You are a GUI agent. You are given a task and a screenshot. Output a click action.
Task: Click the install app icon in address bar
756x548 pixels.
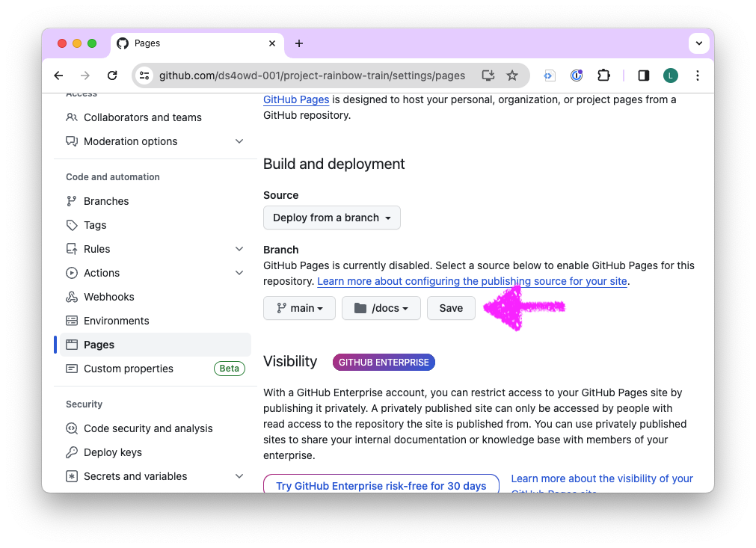(x=488, y=76)
